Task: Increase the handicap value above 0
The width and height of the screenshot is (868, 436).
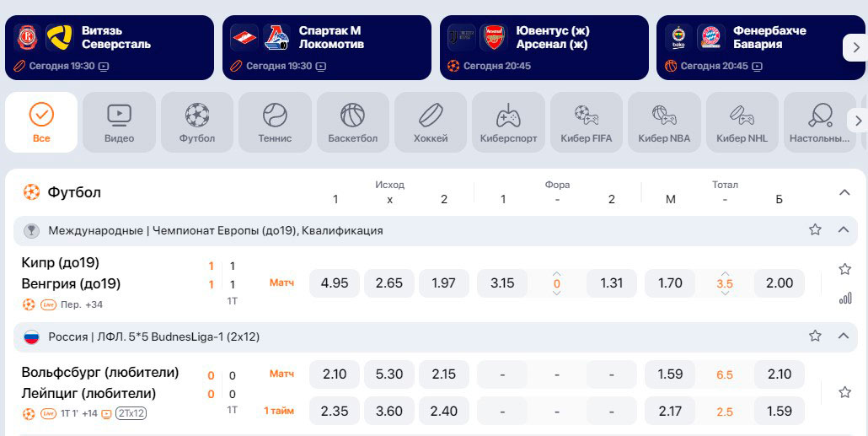Action: click(x=556, y=272)
